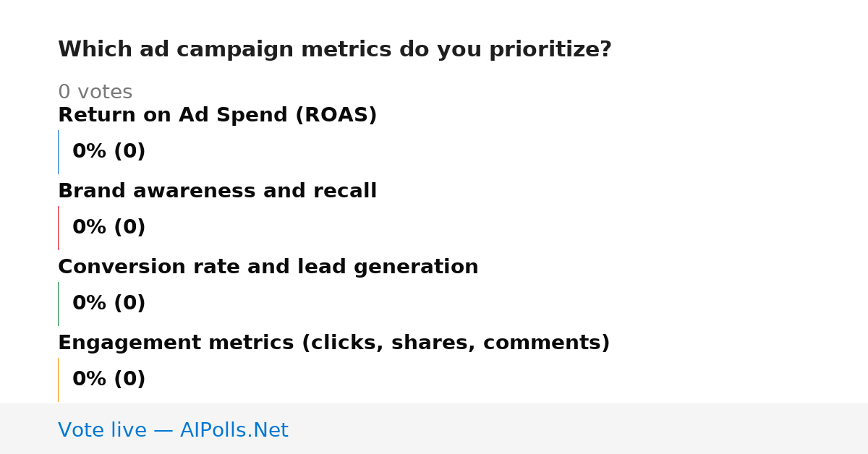Click the 0% (0) result under Conversion rate
Screen dimensions: 868x454
click(x=109, y=304)
